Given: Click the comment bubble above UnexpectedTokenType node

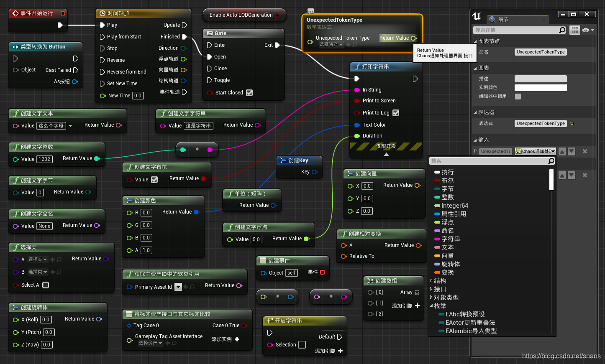Looking at the screenshot, I should (310, 11).
